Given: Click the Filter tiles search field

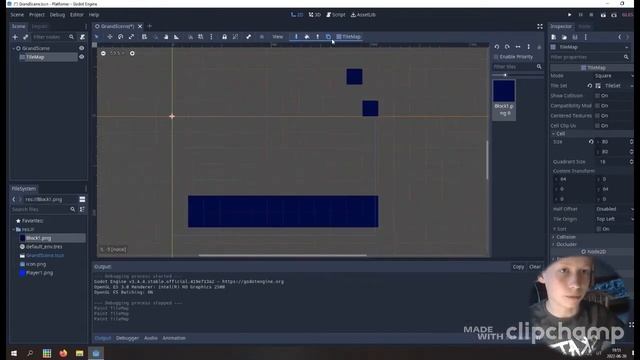Looking at the screenshot, I should click(514, 67).
